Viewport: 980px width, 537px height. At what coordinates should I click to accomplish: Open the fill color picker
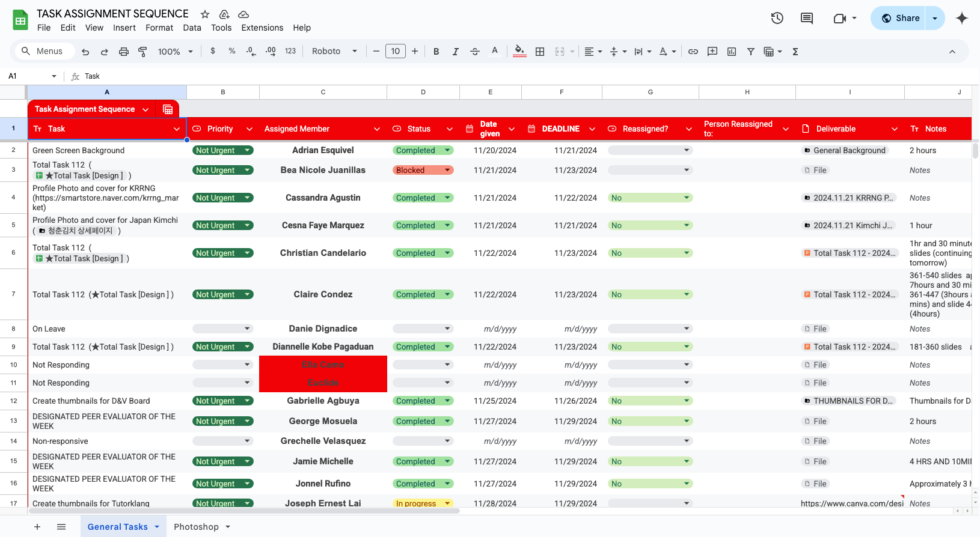[519, 52]
